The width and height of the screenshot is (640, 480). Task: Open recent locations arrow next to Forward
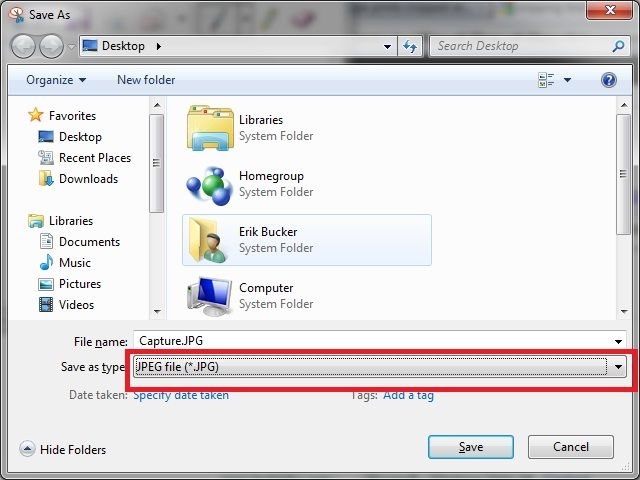(x=71, y=47)
